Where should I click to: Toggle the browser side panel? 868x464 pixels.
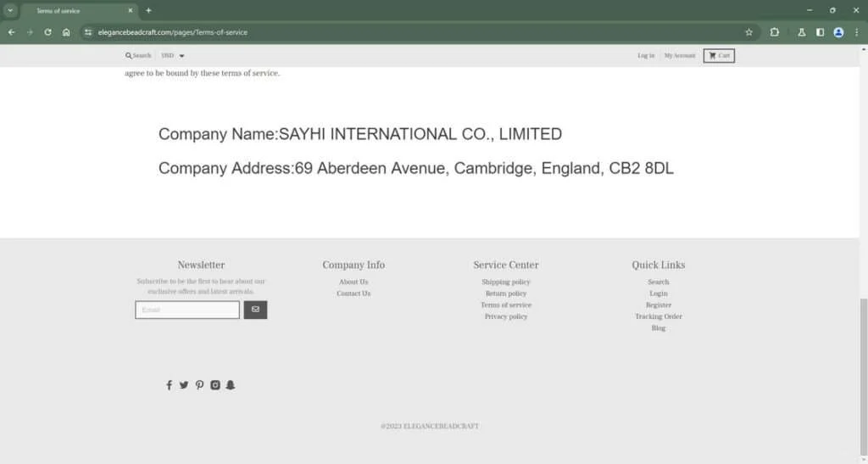tap(820, 32)
